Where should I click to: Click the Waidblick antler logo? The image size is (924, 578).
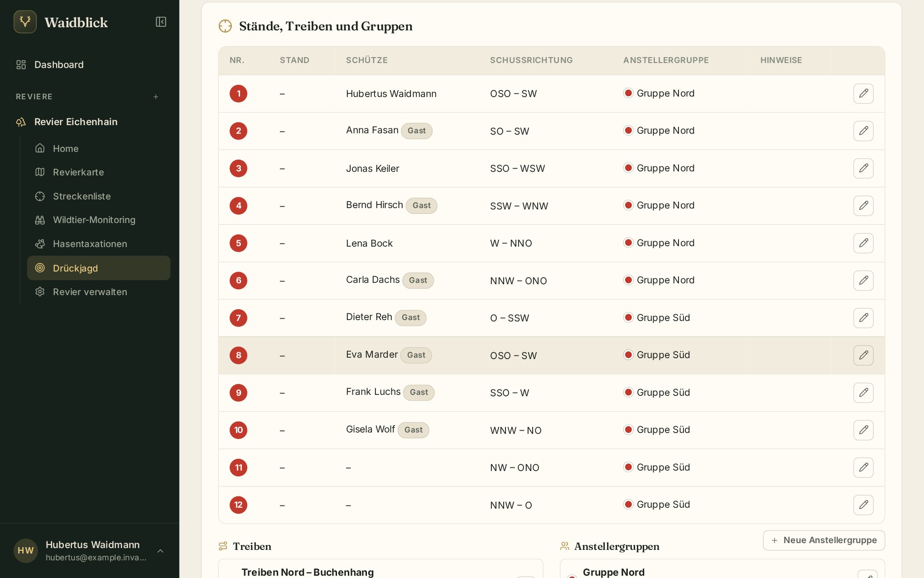[25, 22]
